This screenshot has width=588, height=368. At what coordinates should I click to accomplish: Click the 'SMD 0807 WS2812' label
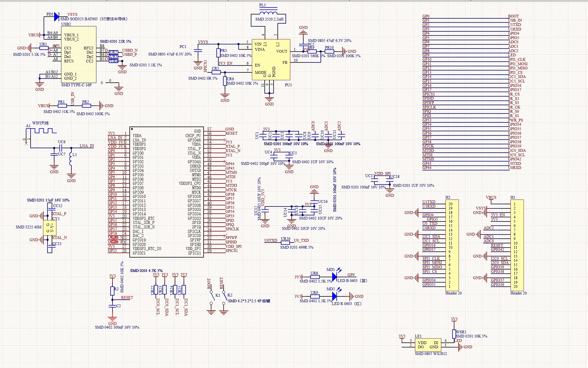[x=431, y=354]
